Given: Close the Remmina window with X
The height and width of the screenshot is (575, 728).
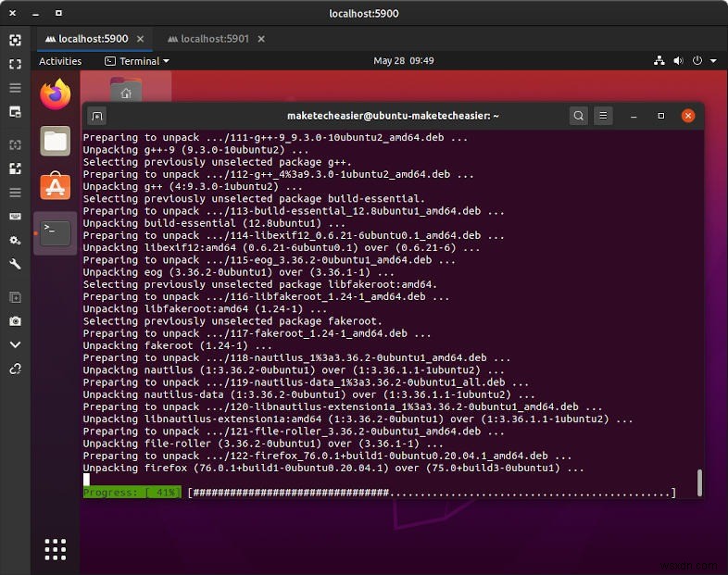Looking at the screenshot, I should point(13,13).
